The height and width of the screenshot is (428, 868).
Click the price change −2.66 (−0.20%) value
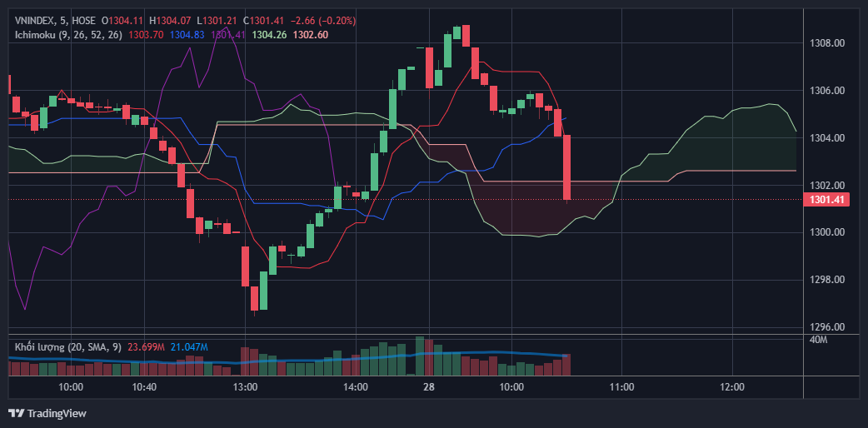coord(322,20)
